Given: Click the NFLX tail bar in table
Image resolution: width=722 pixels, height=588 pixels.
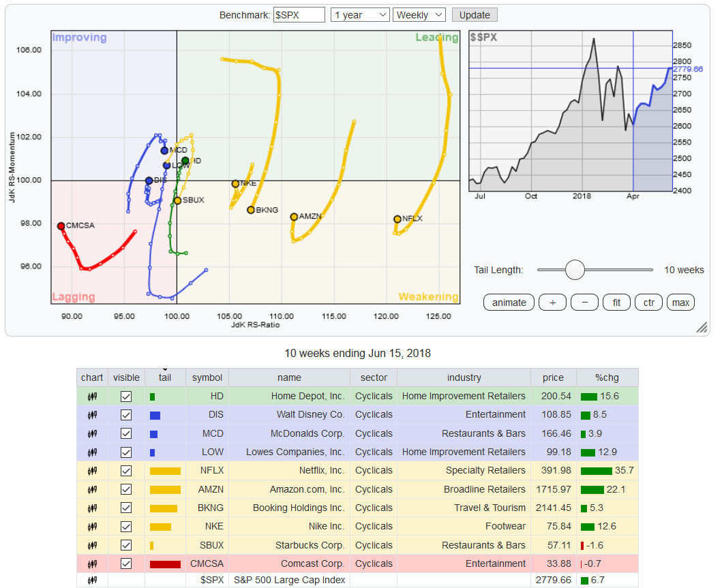Looking at the screenshot, I should pyautogui.click(x=165, y=471).
